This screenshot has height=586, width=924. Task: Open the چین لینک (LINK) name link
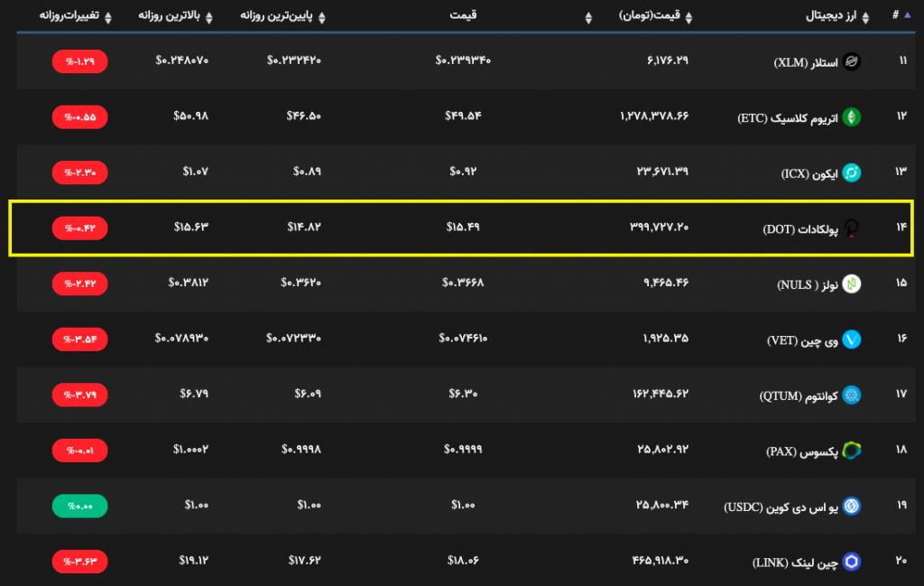coord(795,563)
